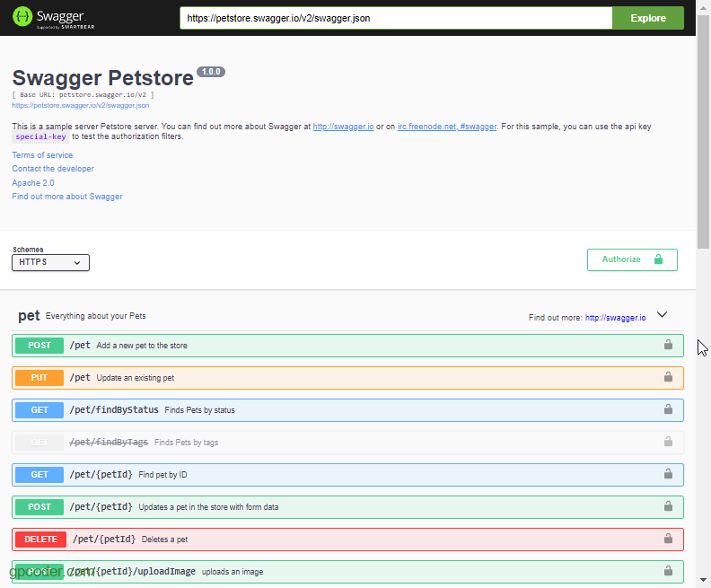Click lock icon on GET /pet/{petId} row
711x588 pixels.
[x=668, y=474]
